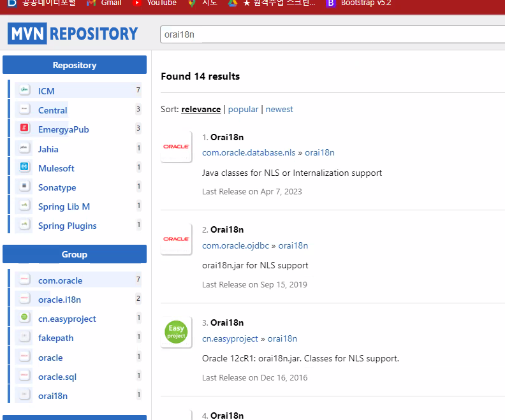Open Easy project logo of result 3

point(176,332)
